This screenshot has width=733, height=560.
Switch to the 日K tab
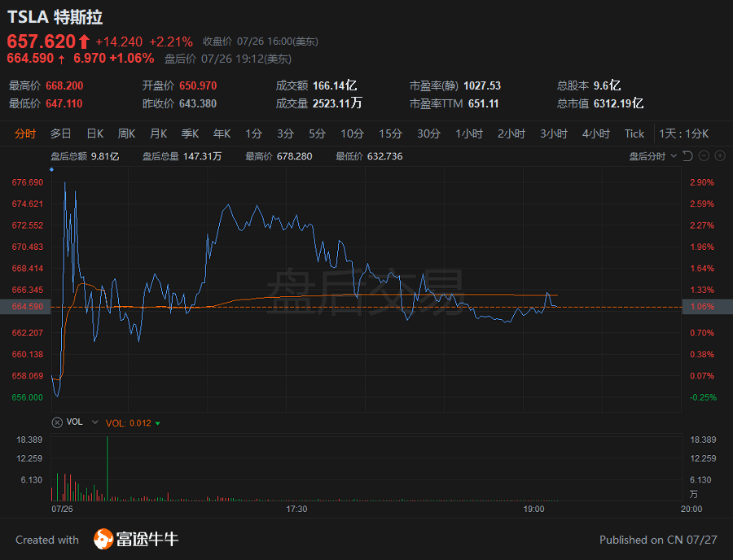coord(94,133)
